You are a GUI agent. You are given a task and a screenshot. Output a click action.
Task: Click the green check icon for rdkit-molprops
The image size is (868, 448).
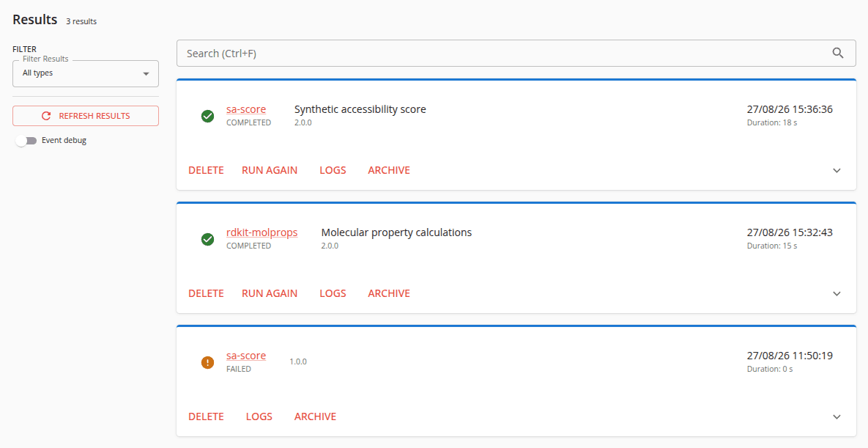point(207,239)
